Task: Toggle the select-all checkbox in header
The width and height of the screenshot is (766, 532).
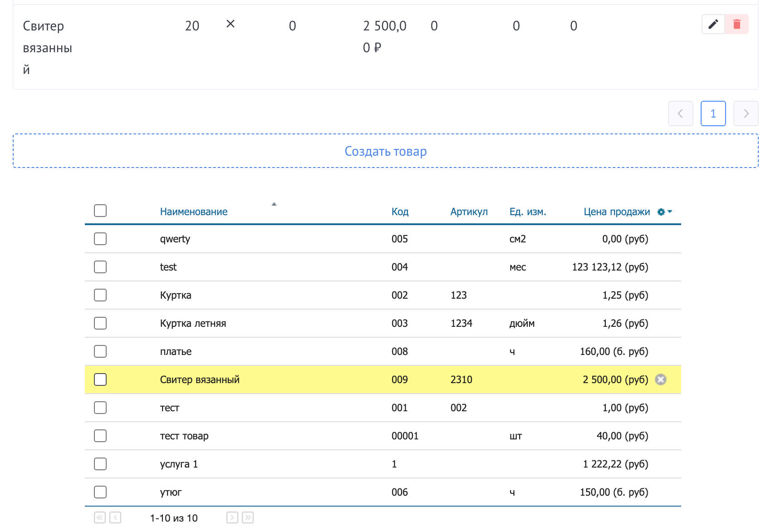Action: tap(100, 211)
